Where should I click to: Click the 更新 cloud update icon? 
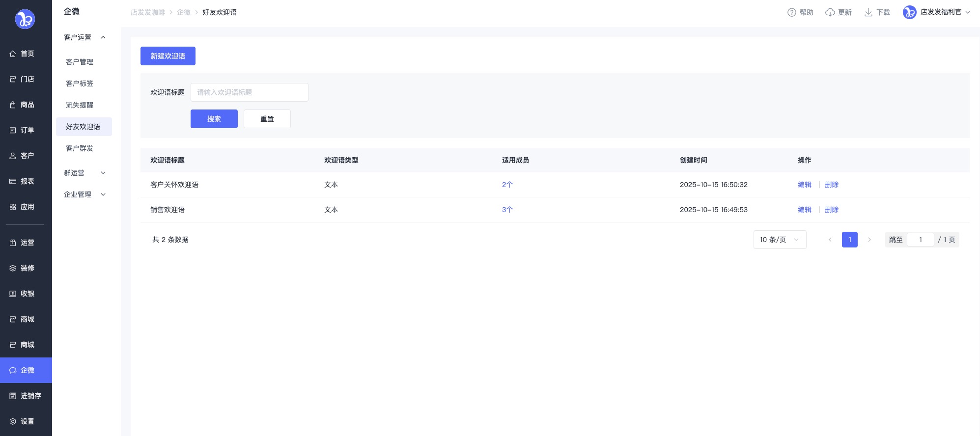pos(830,12)
